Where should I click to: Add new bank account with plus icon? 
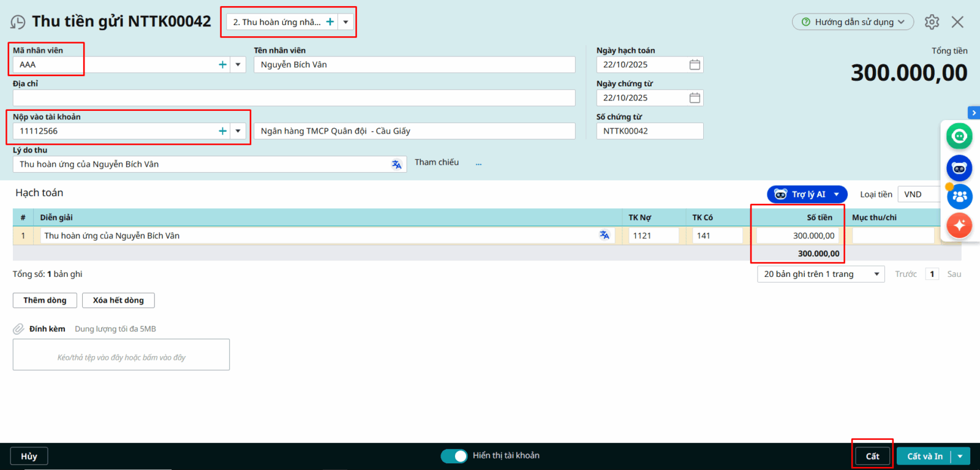pos(223,131)
